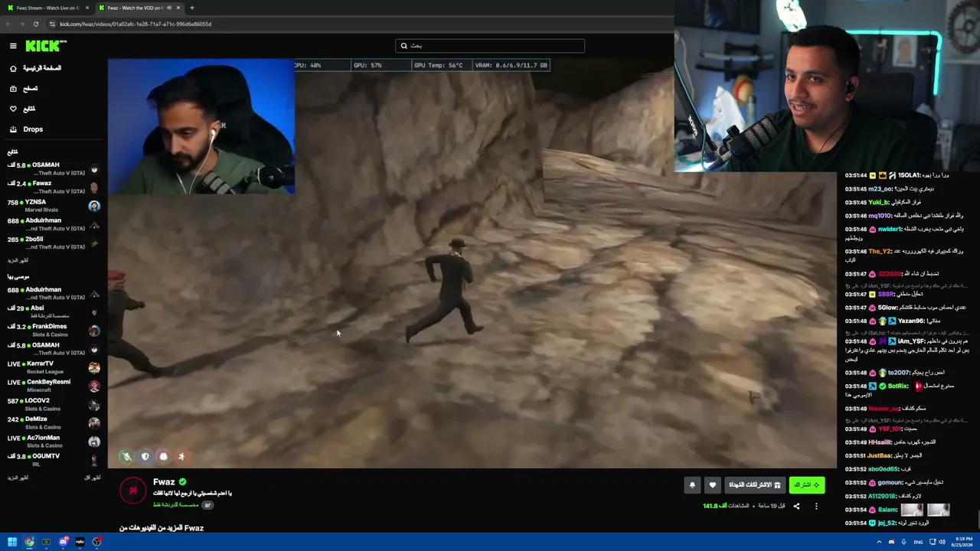Go to the Kick home page icon
The height and width of the screenshot is (551, 980).
[13, 68]
